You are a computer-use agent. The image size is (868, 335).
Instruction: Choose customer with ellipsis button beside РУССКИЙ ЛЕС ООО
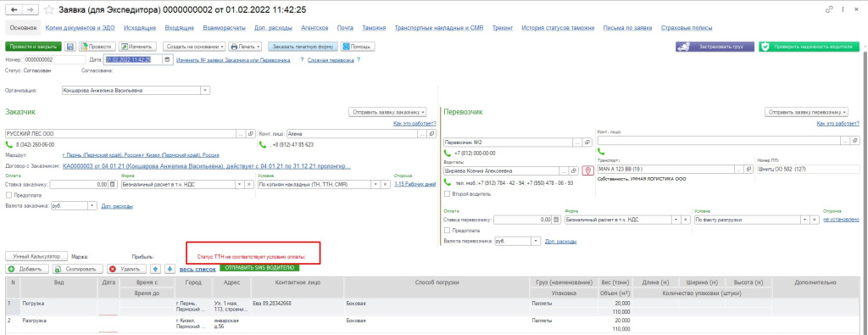(x=241, y=133)
